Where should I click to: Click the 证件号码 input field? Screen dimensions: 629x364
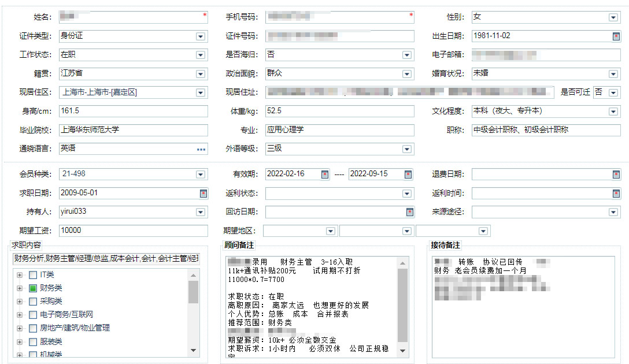(x=340, y=36)
